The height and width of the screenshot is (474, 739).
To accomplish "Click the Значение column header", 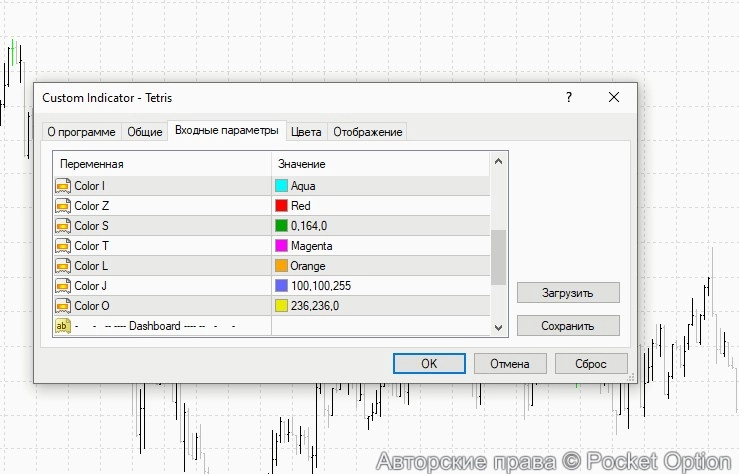I will point(301,164).
